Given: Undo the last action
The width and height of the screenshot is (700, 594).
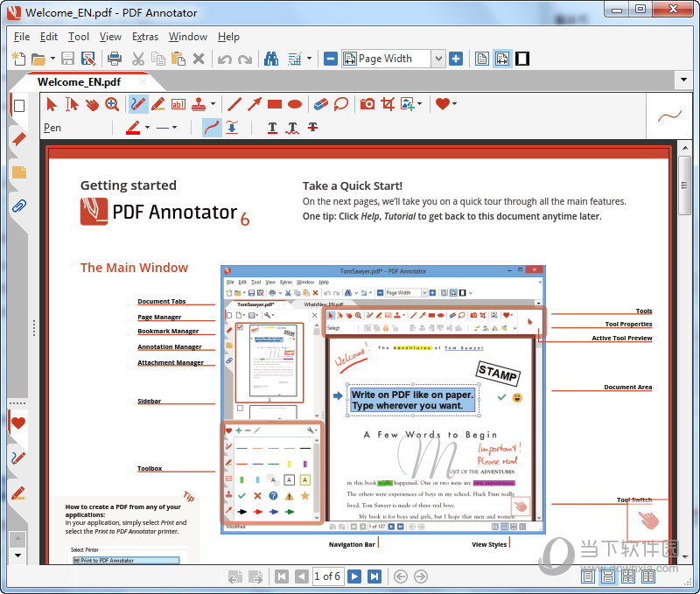Looking at the screenshot, I should tap(225, 59).
